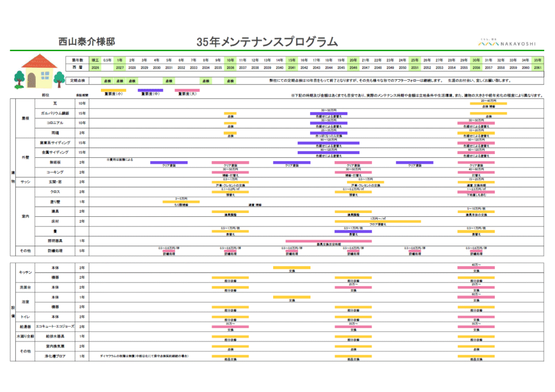Select the 35年メンテナンスプログラム title

coord(267,42)
